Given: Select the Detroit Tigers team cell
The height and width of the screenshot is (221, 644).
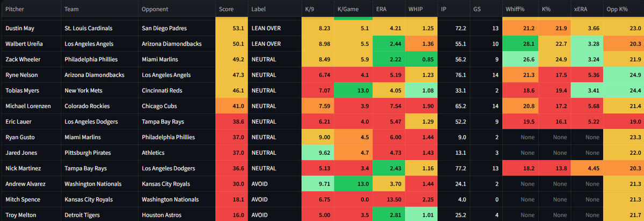Looking at the screenshot, I should 99,215.
